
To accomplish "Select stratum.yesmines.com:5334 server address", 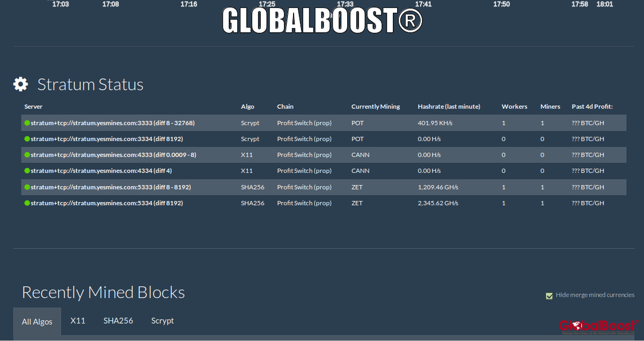I will tap(107, 203).
